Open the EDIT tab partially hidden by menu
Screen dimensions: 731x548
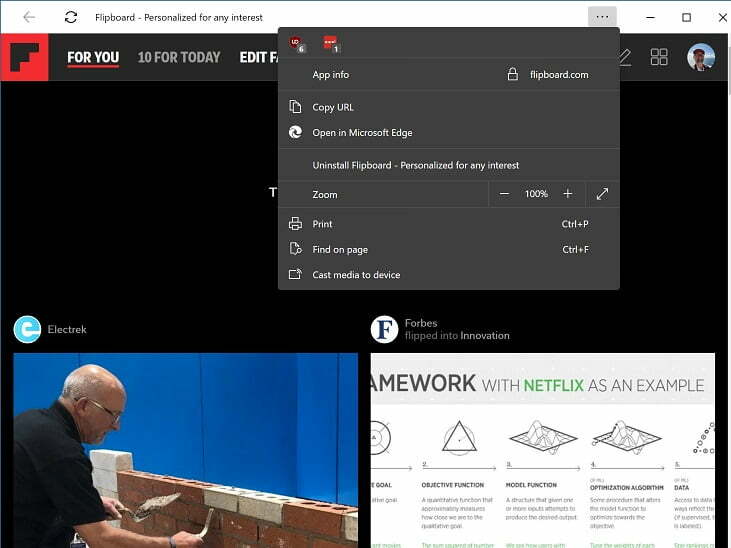pos(258,57)
